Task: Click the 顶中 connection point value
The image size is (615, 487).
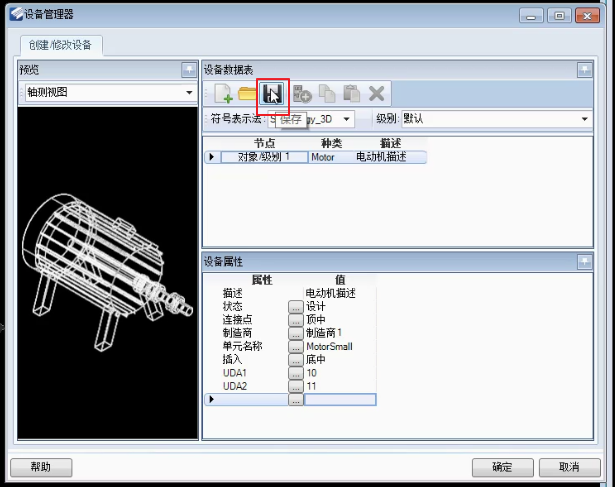Action: point(316,320)
